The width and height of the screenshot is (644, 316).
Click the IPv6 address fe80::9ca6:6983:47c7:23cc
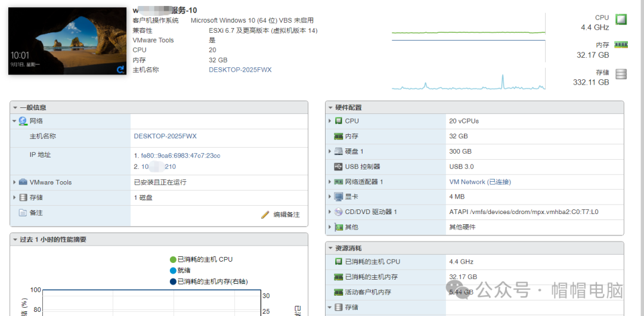click(x=181, y=156)
